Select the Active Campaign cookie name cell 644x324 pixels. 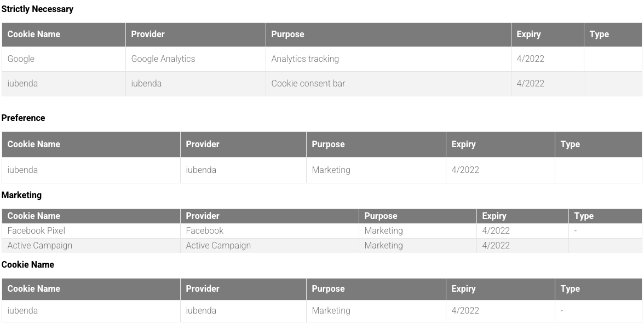point(91,246)
